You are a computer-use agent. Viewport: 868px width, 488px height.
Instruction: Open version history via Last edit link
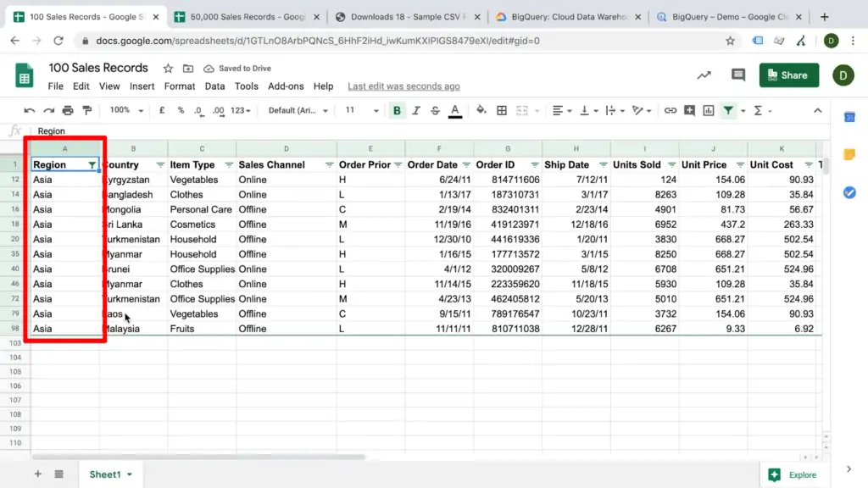coord(403,86)
